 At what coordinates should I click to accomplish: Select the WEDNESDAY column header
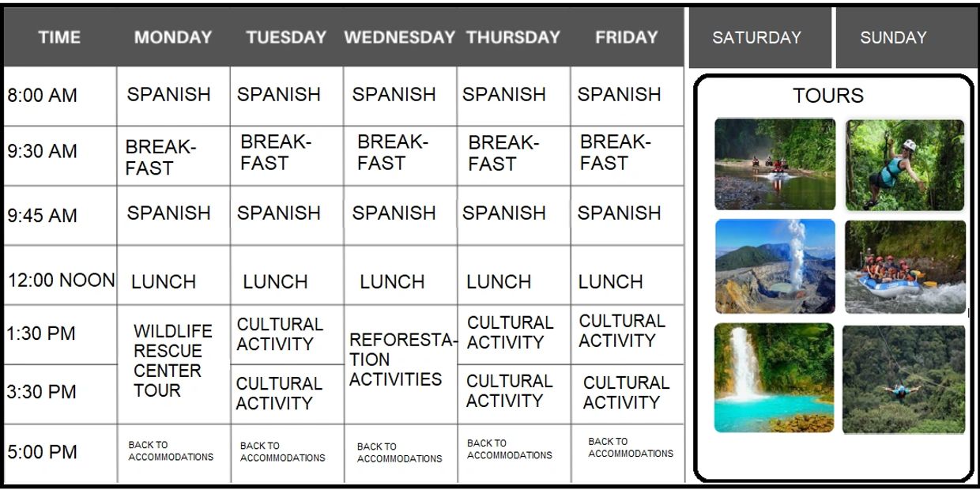[399, 37]
